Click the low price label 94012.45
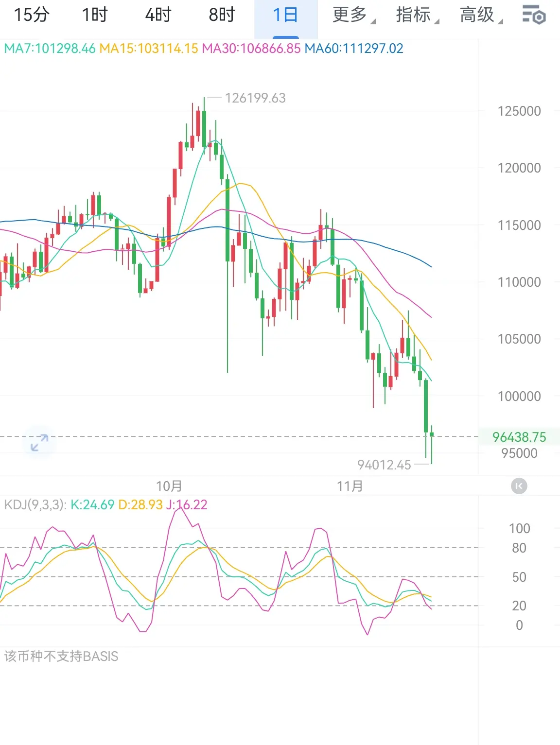 click(x=384, y=465)
